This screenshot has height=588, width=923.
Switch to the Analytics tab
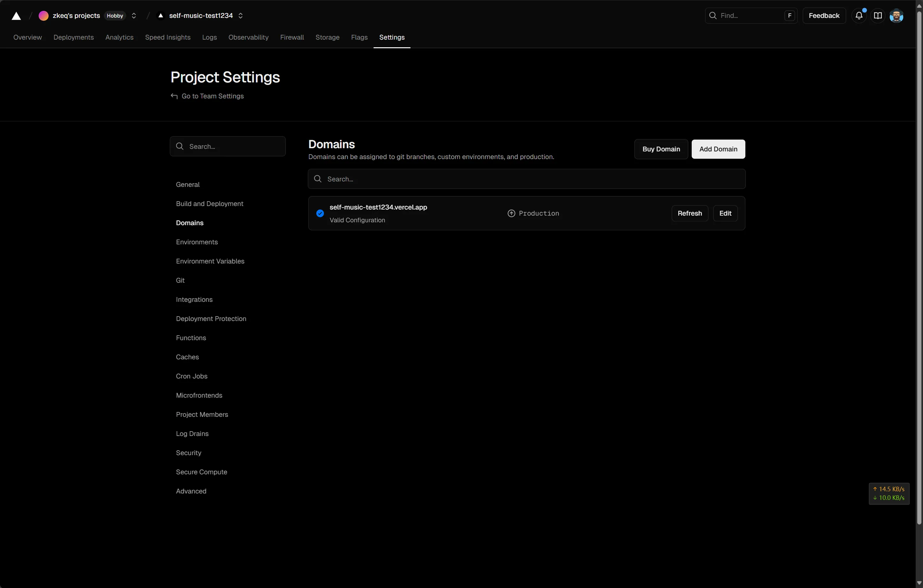pos(119,37)
